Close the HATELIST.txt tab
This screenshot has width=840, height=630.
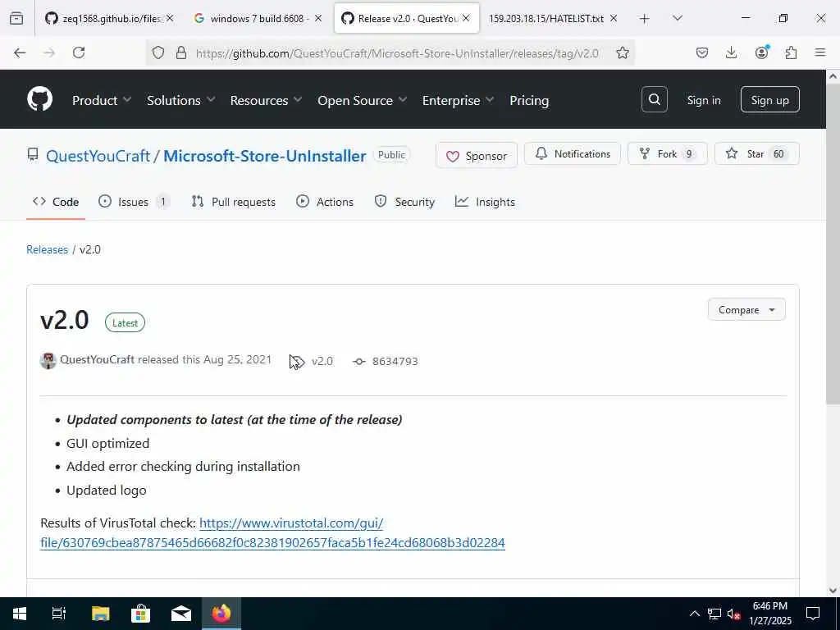coord(614,18)
